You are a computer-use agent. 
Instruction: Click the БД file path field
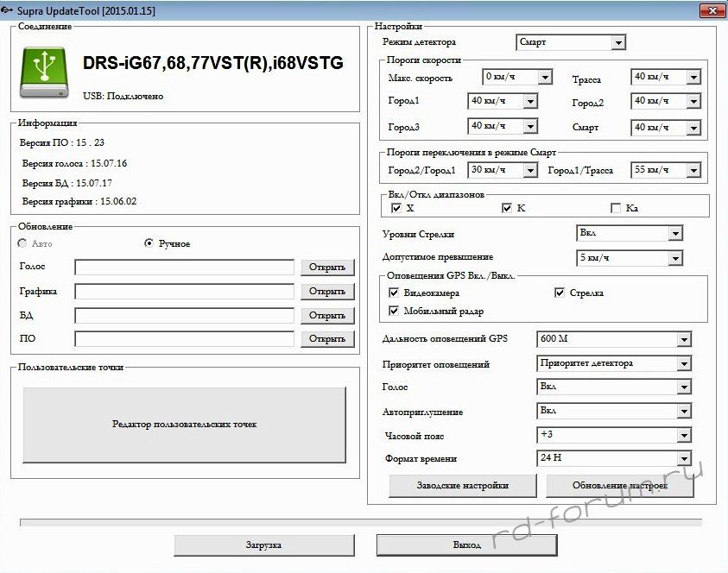pyautogui.click(x=184, y=316)
